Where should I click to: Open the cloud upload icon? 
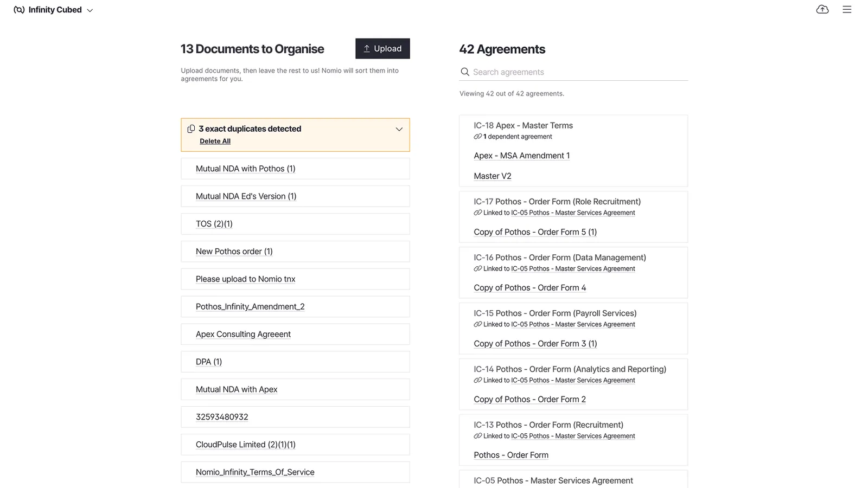click(822, 9)
